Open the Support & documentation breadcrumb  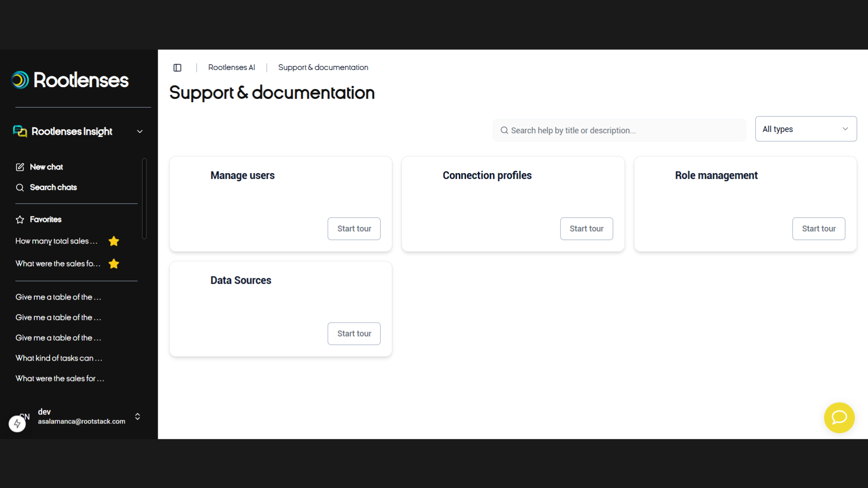point(323,67)
